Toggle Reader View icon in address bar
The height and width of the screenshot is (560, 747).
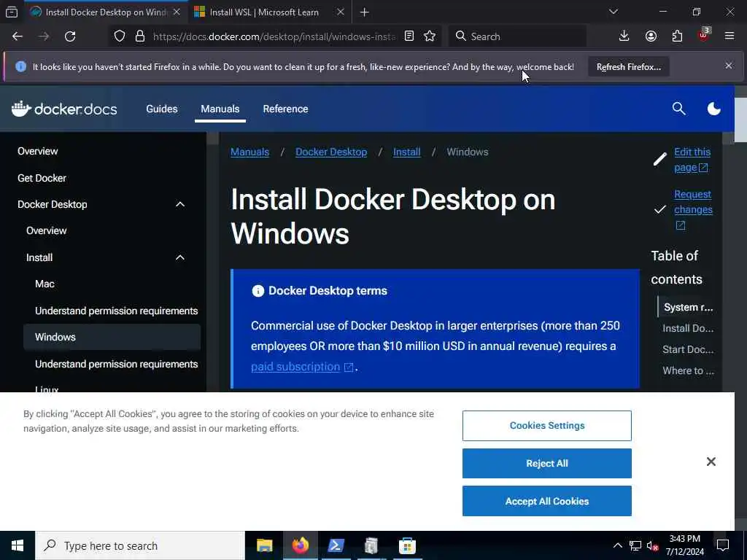click(409, 36)
